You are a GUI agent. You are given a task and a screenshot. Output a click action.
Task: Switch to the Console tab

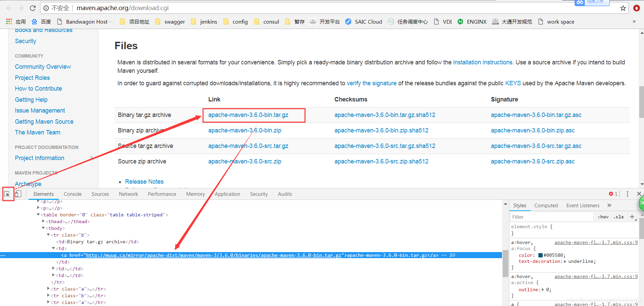[73, 194]
